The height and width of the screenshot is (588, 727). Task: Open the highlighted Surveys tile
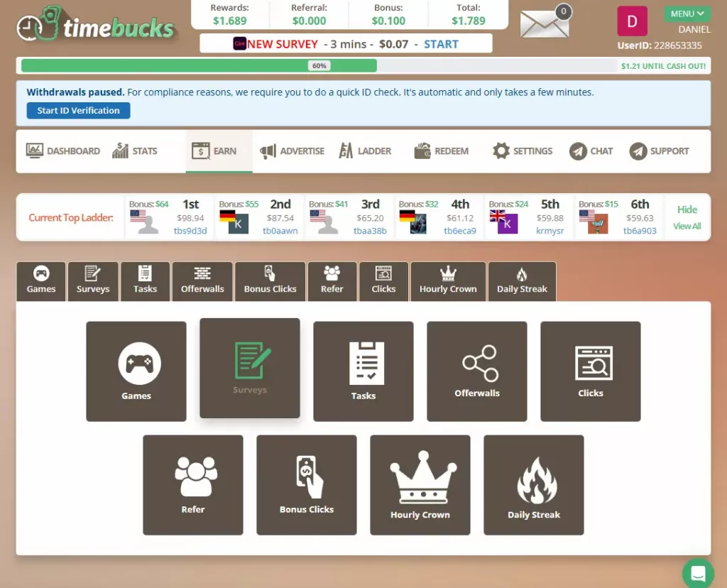click(x=250, y=368)
